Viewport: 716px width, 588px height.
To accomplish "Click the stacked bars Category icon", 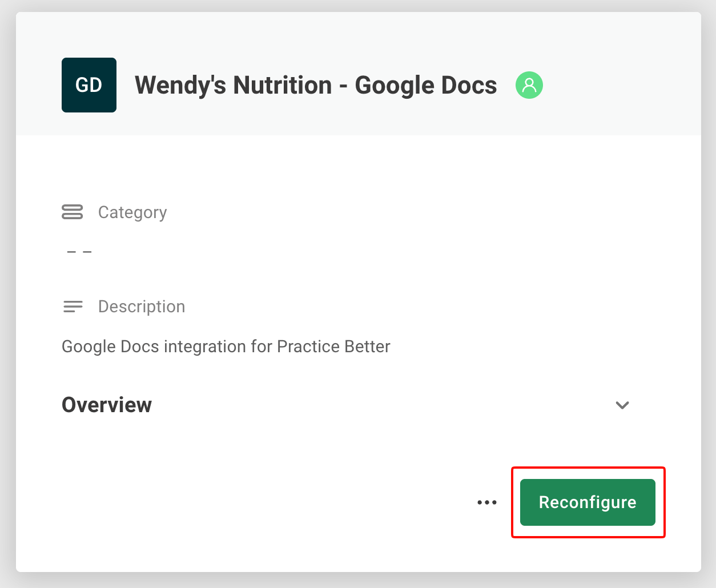I will (x=72, y=212).
